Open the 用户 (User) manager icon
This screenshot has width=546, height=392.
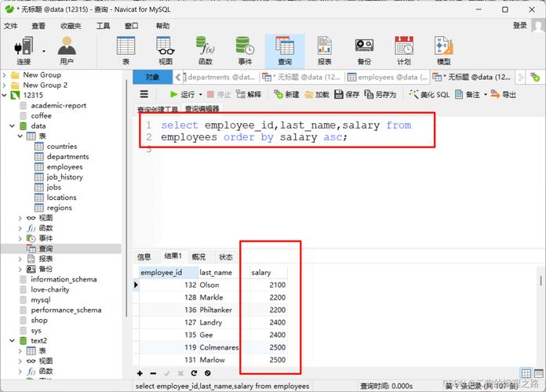coord(67,50)
